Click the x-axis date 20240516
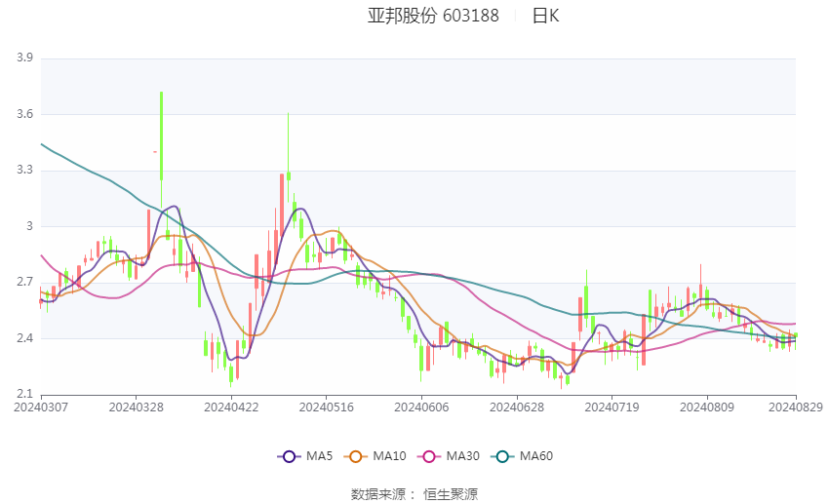The height and width of the screenshot is (504, 829). pyautogui.click(x=326, y=407)
